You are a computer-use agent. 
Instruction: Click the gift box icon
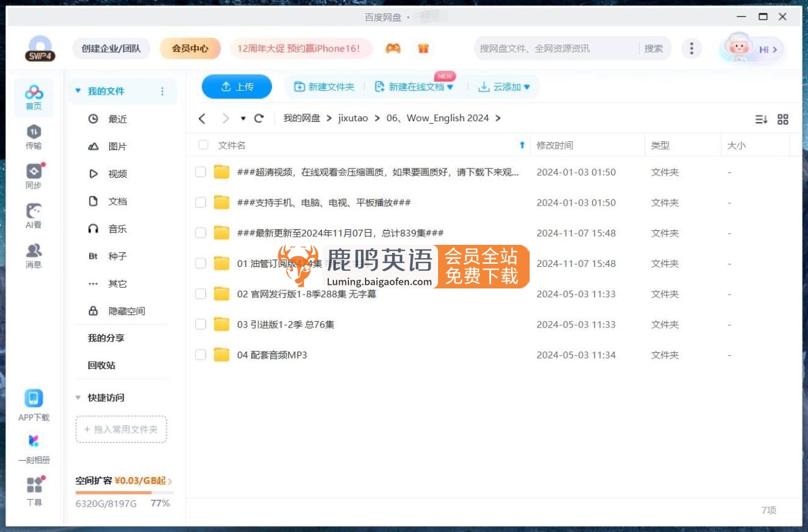coord(423,49)
